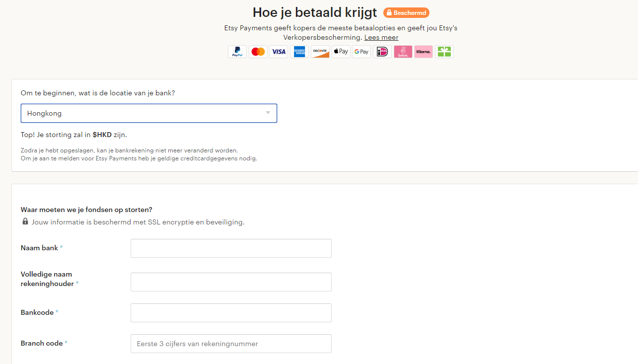
Task: Click the green gift card icon
Action: [x=444, y=52]
